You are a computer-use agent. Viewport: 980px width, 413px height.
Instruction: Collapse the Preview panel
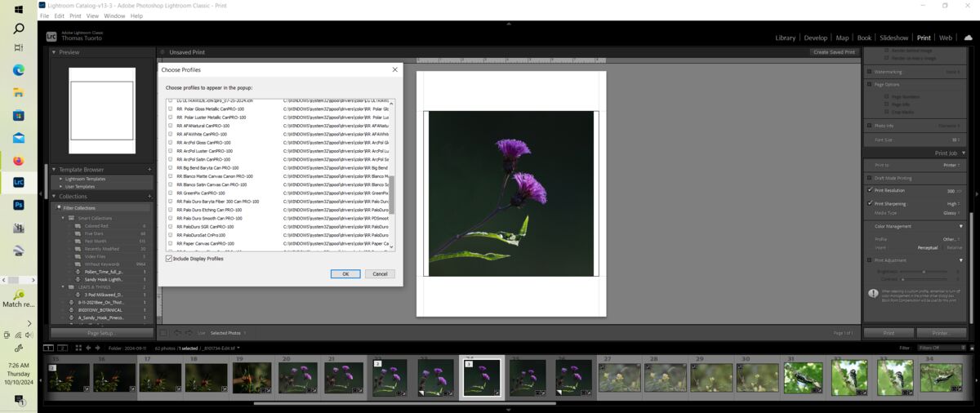[55, 52]
